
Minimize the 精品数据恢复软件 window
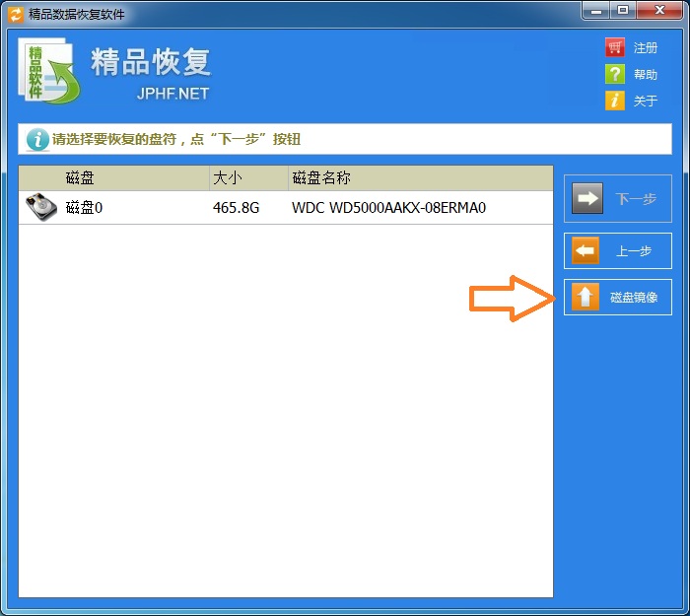596,11
